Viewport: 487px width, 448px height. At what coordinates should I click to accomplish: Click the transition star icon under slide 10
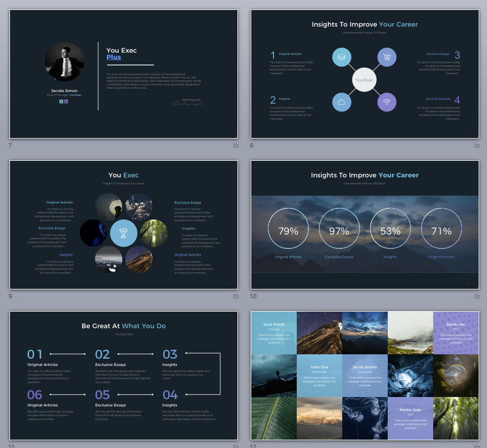[x=477, y=297]
